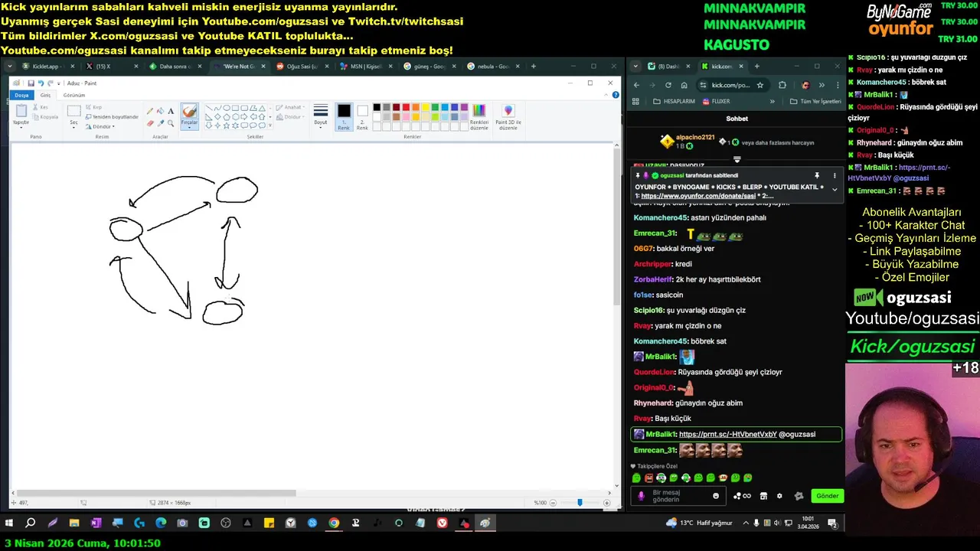
Task: Open Windows Start button
Action: (x=9, y=523)
